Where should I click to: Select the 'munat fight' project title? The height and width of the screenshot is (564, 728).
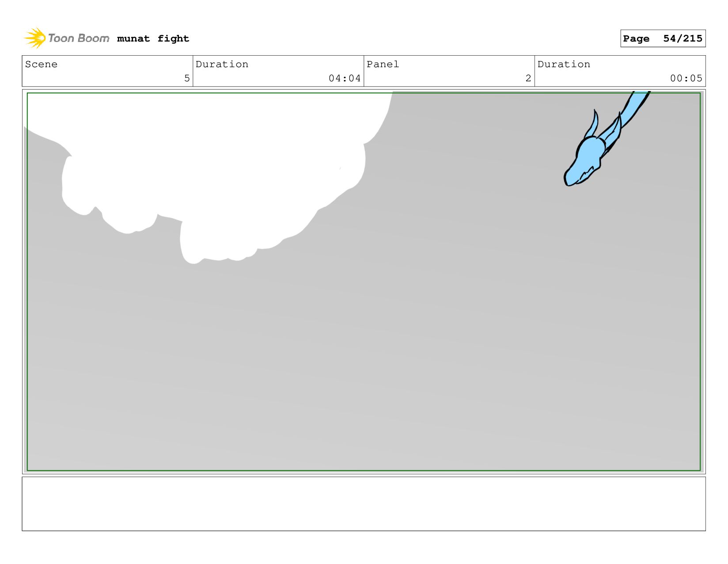point(153,38)
